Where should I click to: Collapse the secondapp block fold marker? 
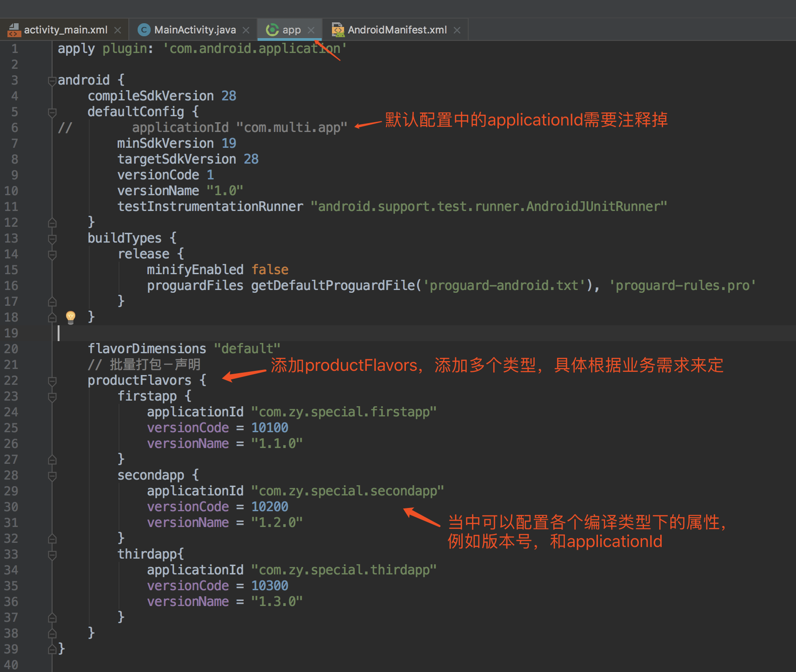[53, 476]
